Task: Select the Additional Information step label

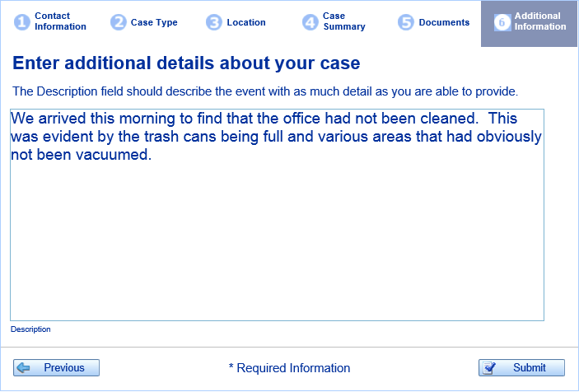Action: 540,21
